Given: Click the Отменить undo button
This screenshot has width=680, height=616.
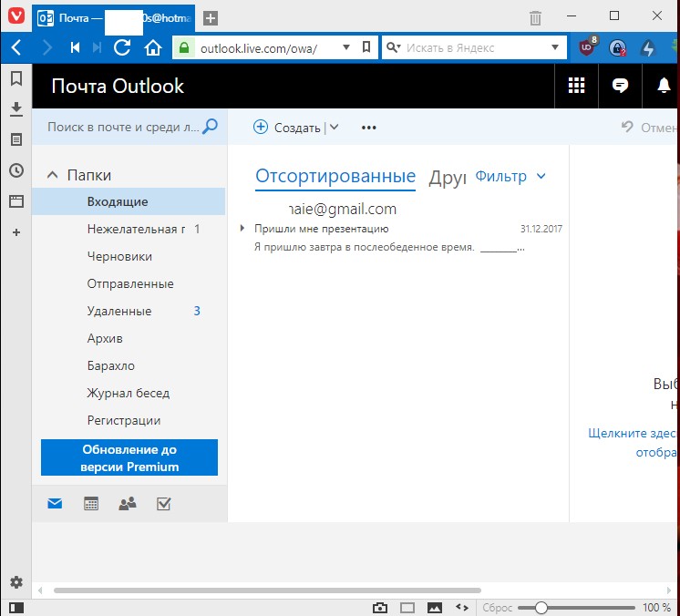Looking at the screenshot, I should [x=649, y=127].
